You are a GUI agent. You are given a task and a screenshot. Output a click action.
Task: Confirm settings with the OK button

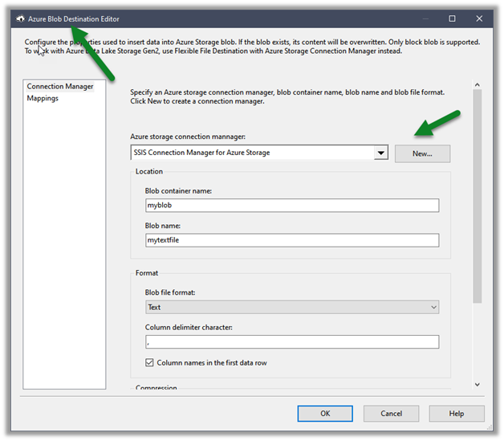[x=325, y=414]
